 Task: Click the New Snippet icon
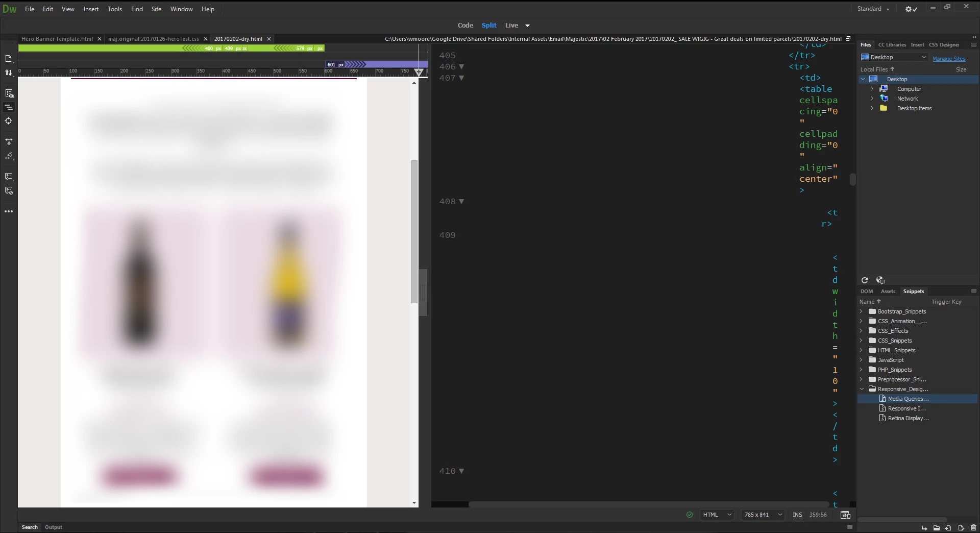[948, 528]
